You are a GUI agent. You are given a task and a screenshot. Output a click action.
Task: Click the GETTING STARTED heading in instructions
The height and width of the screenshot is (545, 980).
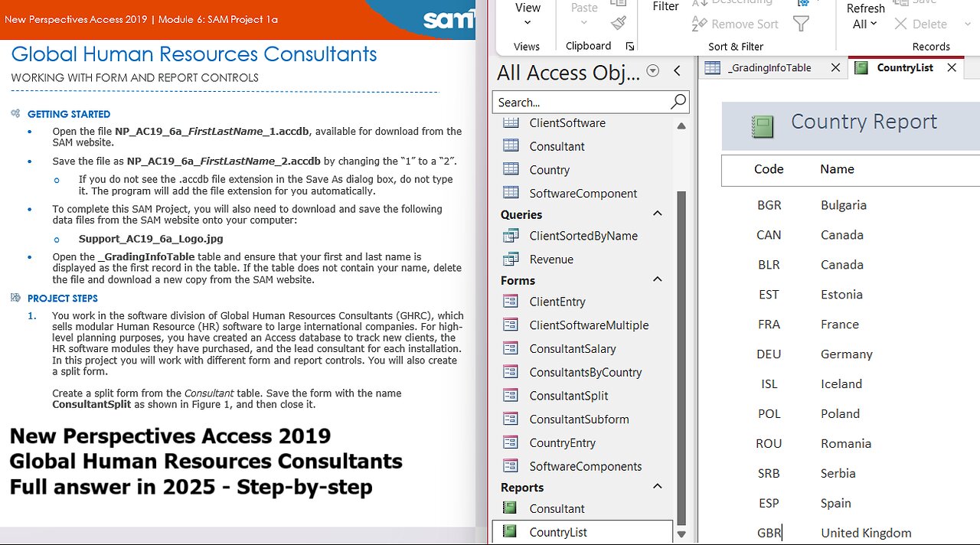pos(69,114)
